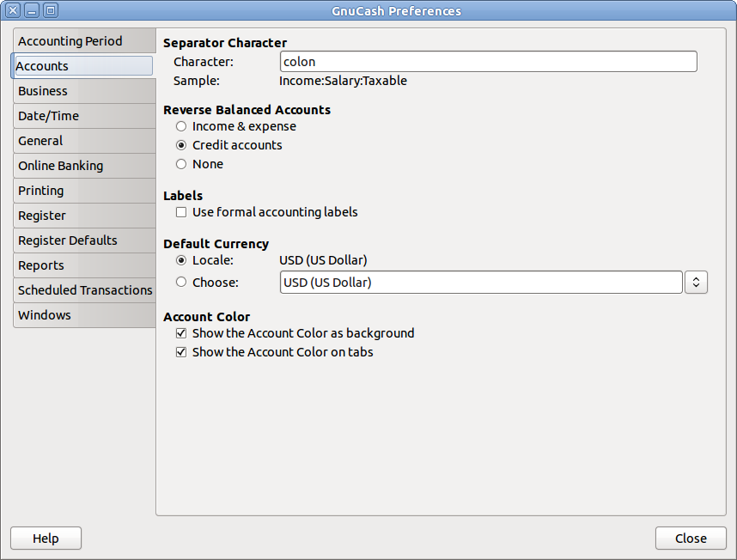The width and height of the screenshot is (737, 560).
Task: Click the separator Character input field
Action: [x=488, y=62]
